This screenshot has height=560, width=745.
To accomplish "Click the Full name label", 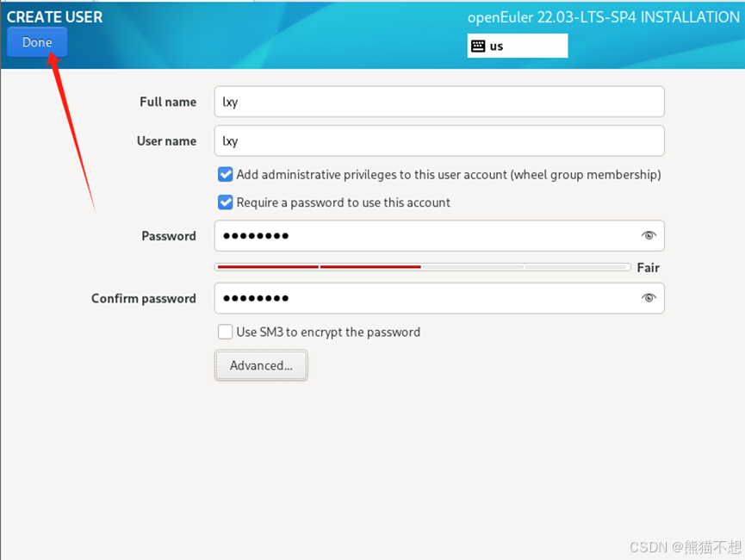I will [168, 102].
